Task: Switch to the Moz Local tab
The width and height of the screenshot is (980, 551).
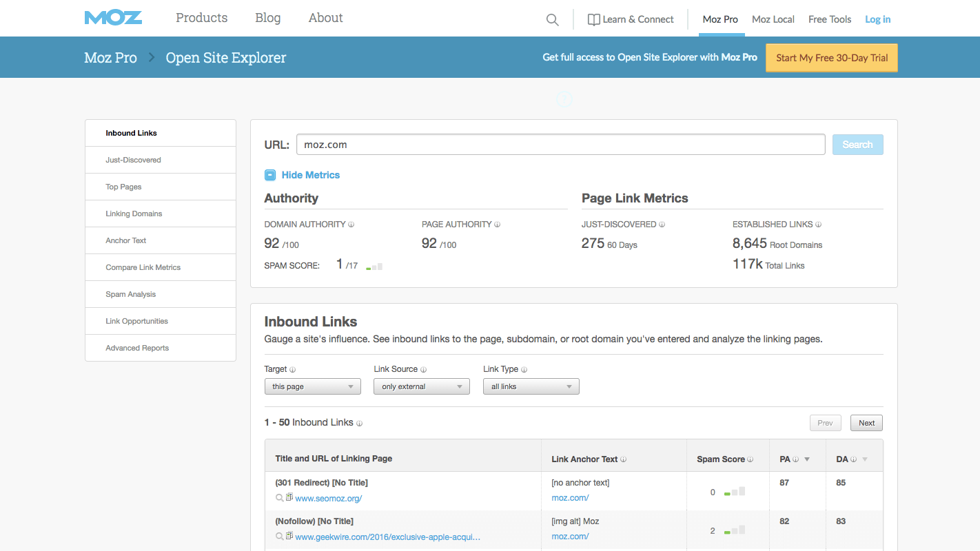Action: click(773, 19)
